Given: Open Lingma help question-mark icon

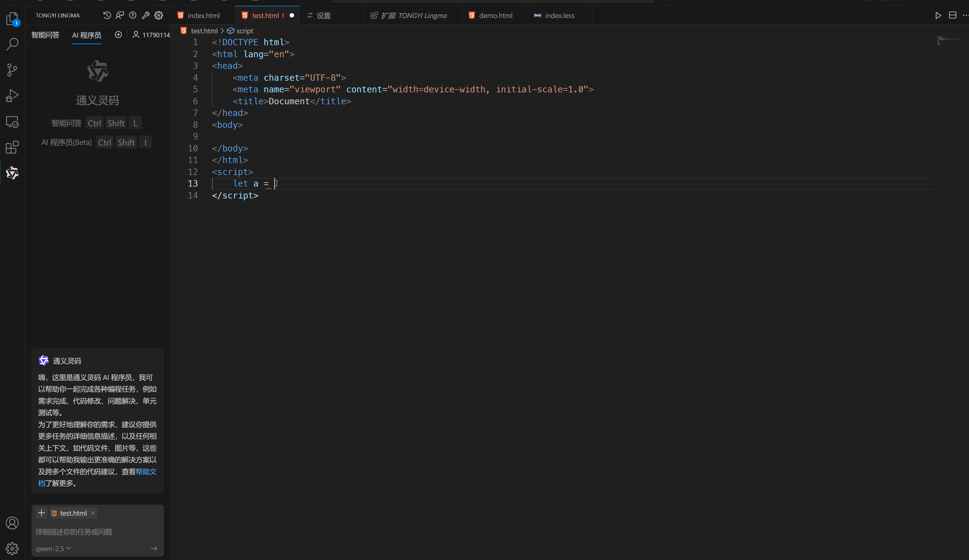Looking at the screenshot, I should (133, 15).
